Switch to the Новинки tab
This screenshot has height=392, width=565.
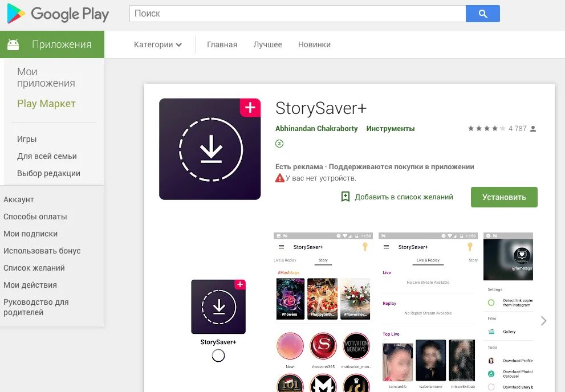[314, 44]
